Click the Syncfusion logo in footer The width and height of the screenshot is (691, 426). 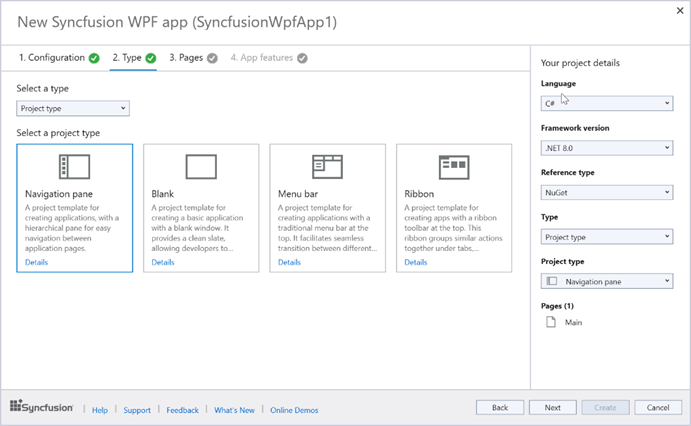click(44, 409)
